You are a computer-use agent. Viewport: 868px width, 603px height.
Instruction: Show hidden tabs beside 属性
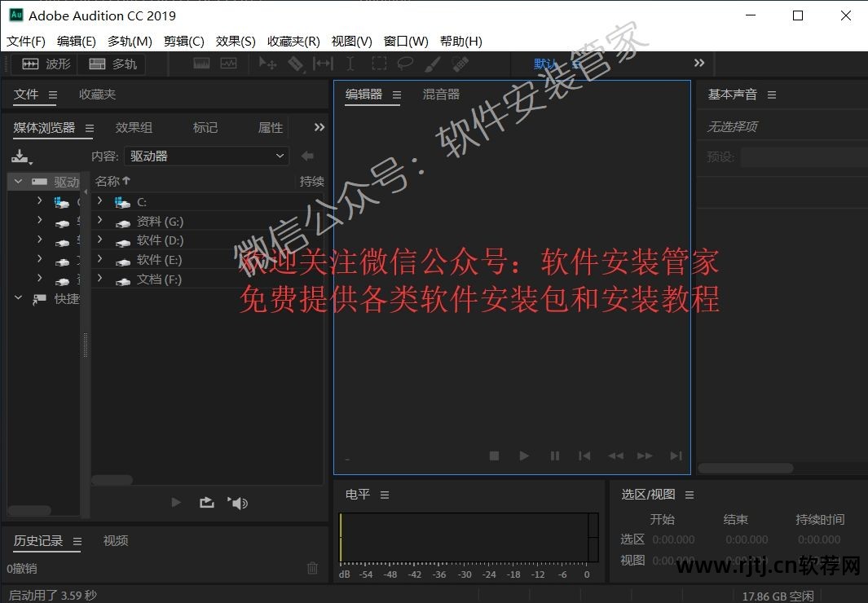coord(319,127)
